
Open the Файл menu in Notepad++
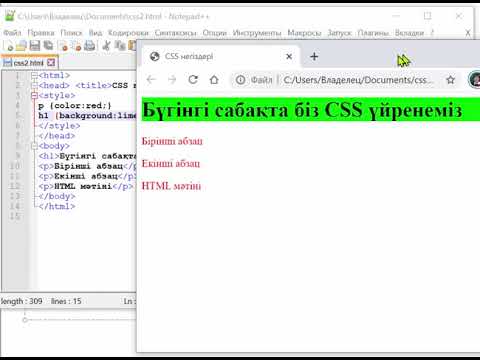[13, 33]
